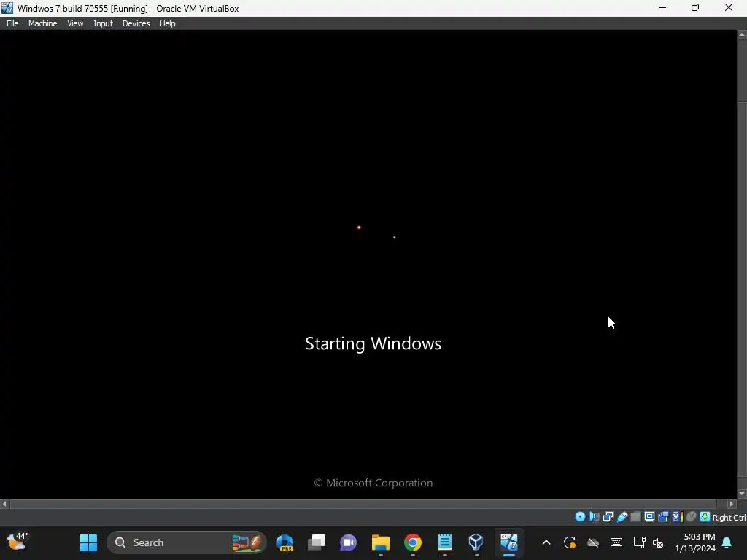Viewport: 747px width, 560px height.
Task: Click the Right Ctrl host key label
Action: (x=729, y=518)
